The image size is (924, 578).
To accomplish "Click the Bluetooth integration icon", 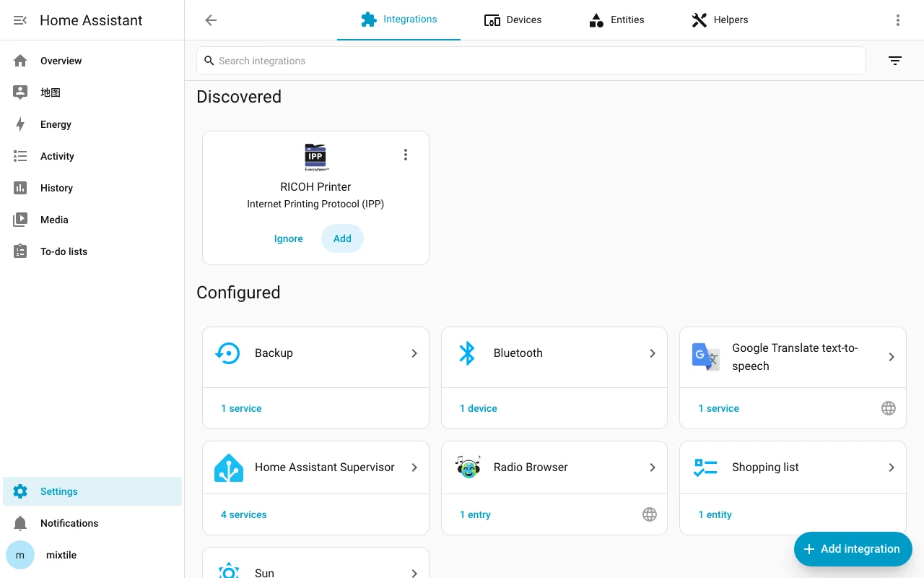I will point(468,353).
